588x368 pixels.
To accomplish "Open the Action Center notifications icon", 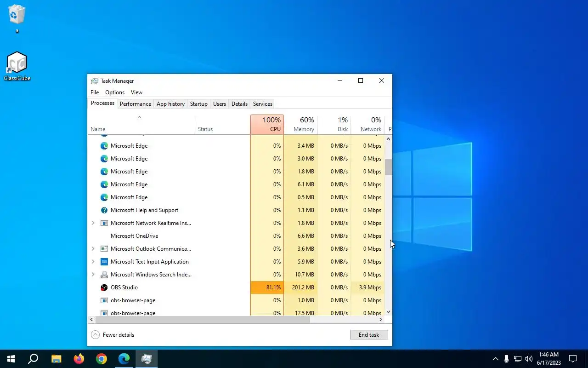I will (573, 359).
